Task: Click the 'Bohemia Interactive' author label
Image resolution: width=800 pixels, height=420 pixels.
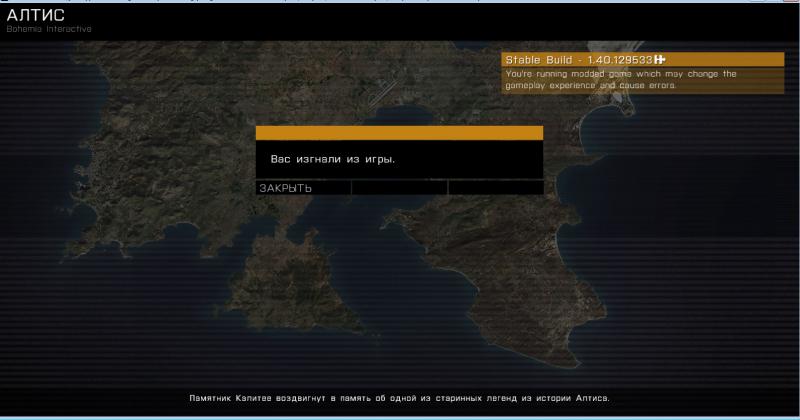Action: coord(49,29)
